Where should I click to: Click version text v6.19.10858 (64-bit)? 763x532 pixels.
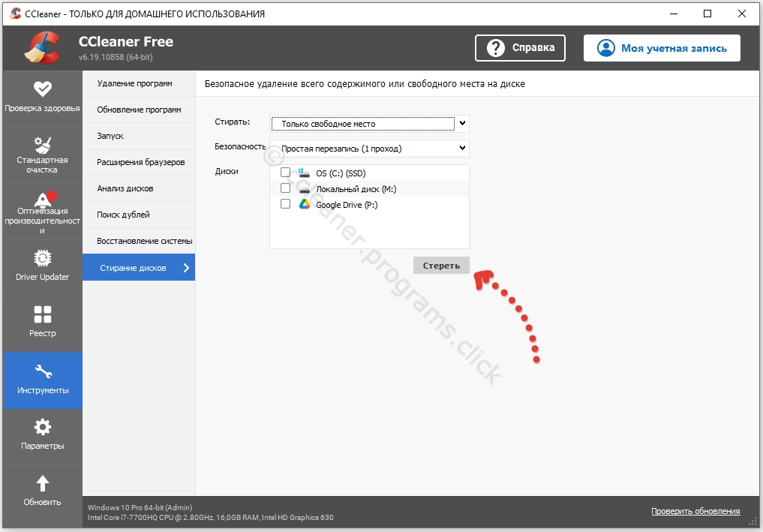[x=116, y=57]
